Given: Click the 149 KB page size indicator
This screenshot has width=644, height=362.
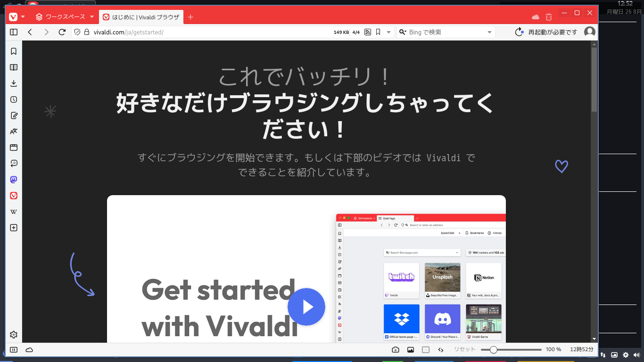Looking at the screenshot, I should 341,32.
